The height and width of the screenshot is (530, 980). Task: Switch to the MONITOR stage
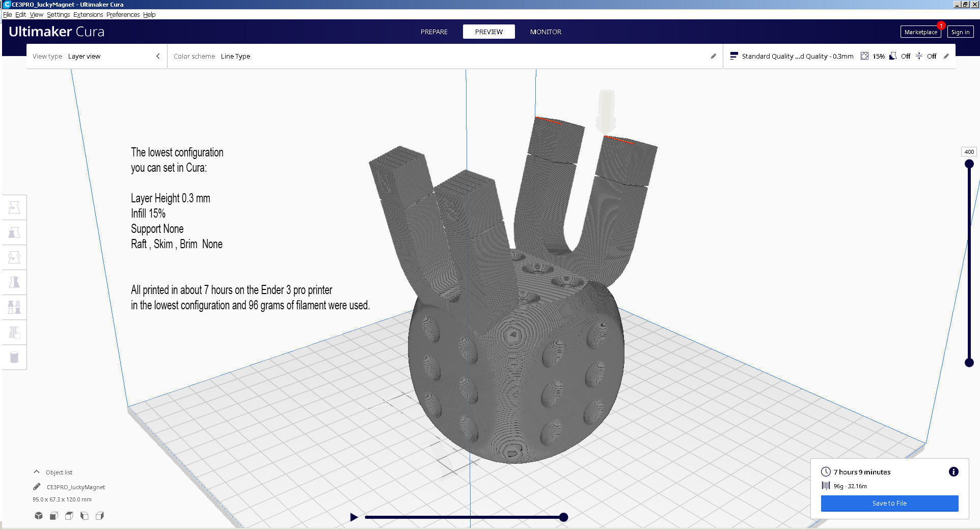pos(546,32)
